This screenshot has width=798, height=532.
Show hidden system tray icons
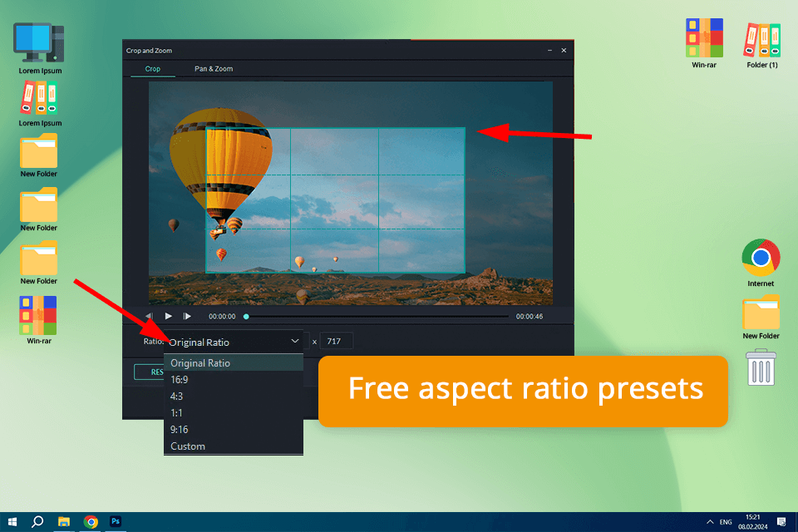click(x=710, y=522)
